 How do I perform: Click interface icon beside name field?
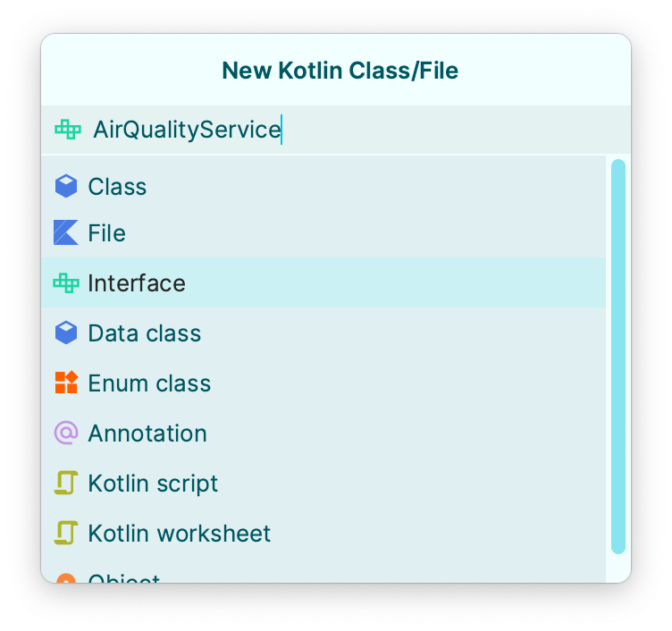68,130
